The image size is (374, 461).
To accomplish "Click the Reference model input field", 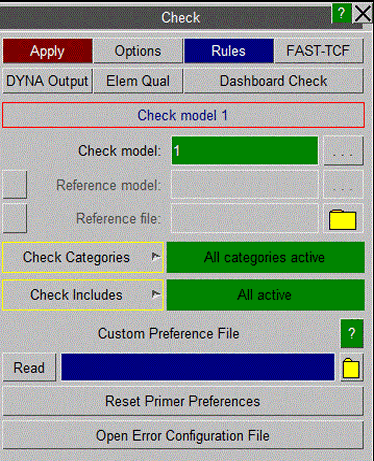I will tap(245, 185).
